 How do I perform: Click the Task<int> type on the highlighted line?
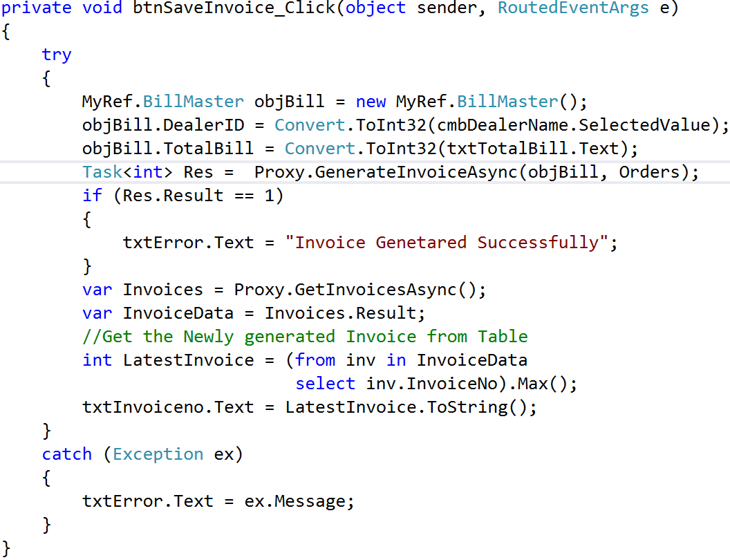click(x=128, y=172)
